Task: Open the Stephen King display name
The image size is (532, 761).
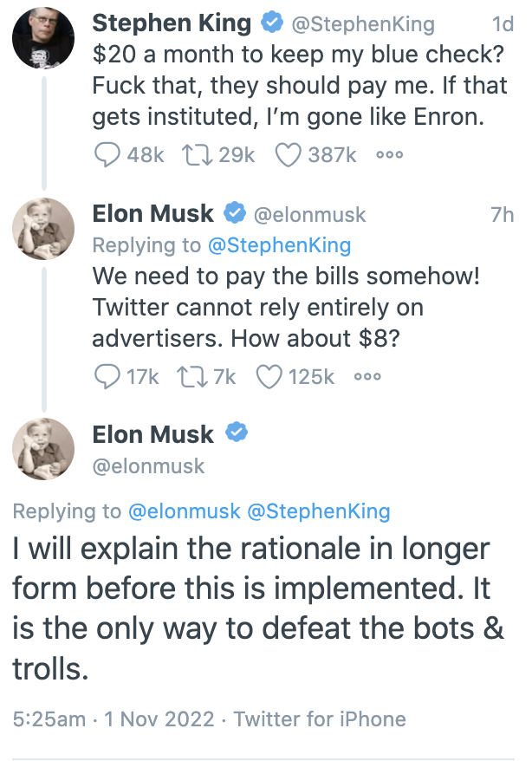Action: (172, 23)
